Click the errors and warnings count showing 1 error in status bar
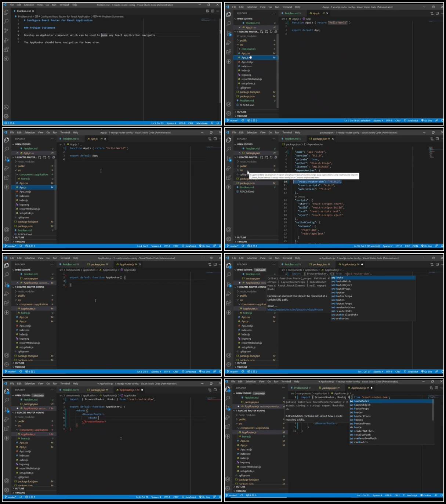Image resolution: width=446 pixels, height=504 pixels. coord(30,497)
